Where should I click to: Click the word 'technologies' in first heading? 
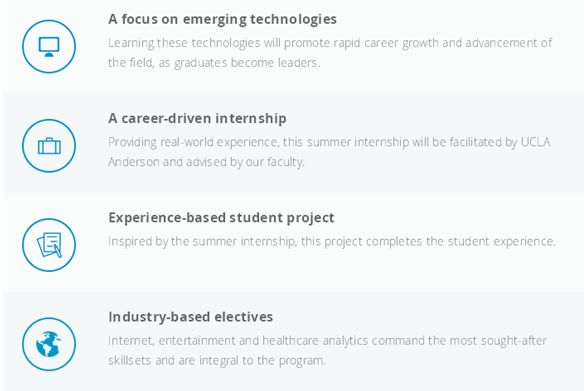click(x=293, y=19)
